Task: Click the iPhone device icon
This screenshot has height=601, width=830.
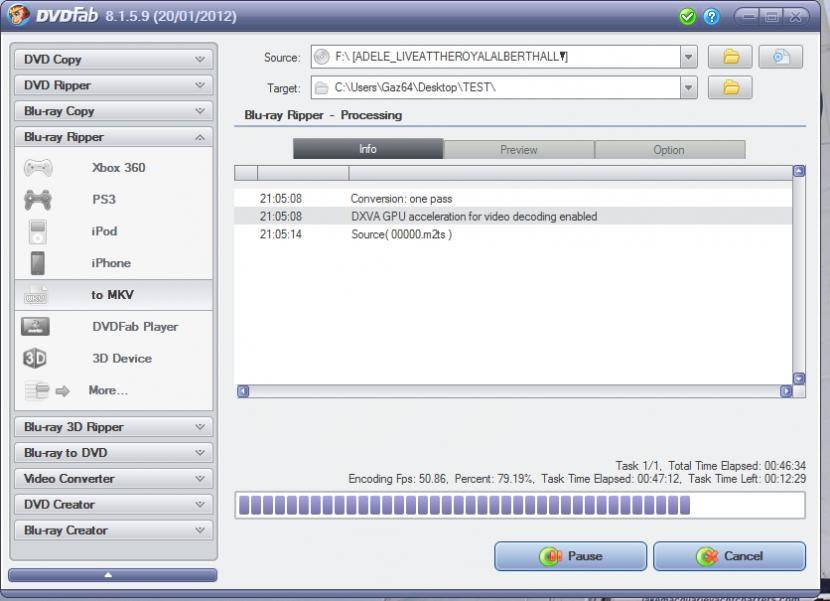Action: point(38,263)
